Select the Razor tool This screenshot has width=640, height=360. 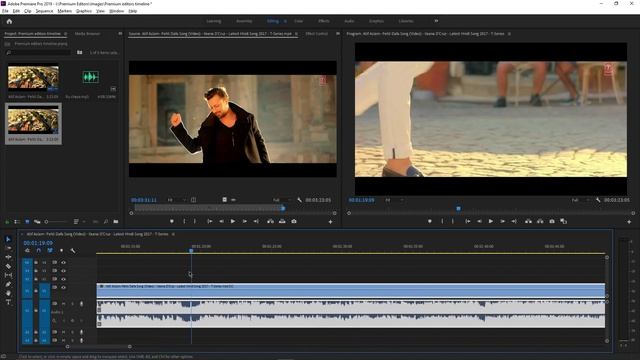[8, 266]
